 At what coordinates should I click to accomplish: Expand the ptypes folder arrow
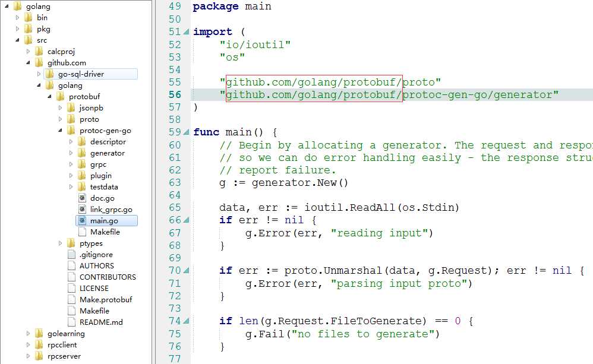click(60, 243)
